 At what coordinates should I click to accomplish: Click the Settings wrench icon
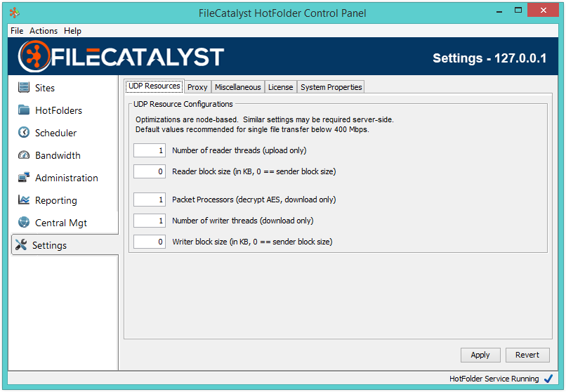pos(21,245)
